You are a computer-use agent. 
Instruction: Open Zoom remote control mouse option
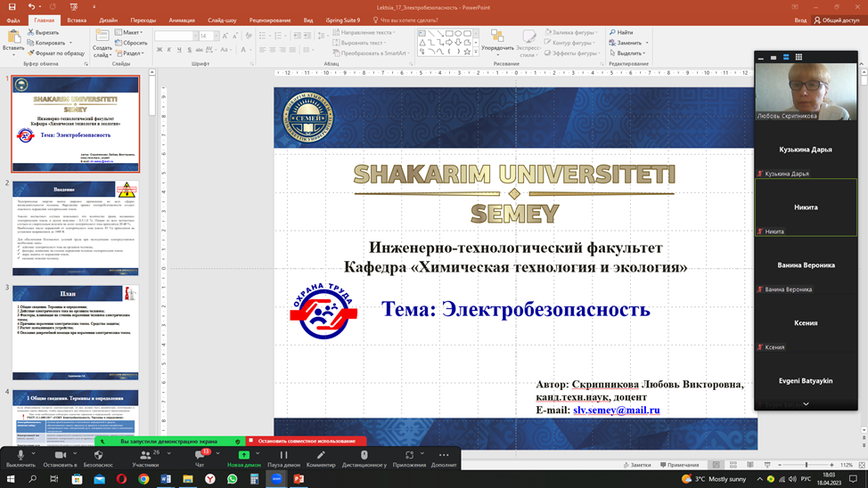[364, 458]
